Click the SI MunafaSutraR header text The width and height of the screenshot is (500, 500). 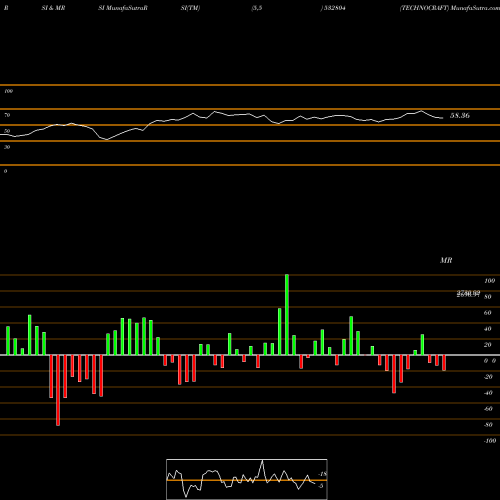click(123, 8)
